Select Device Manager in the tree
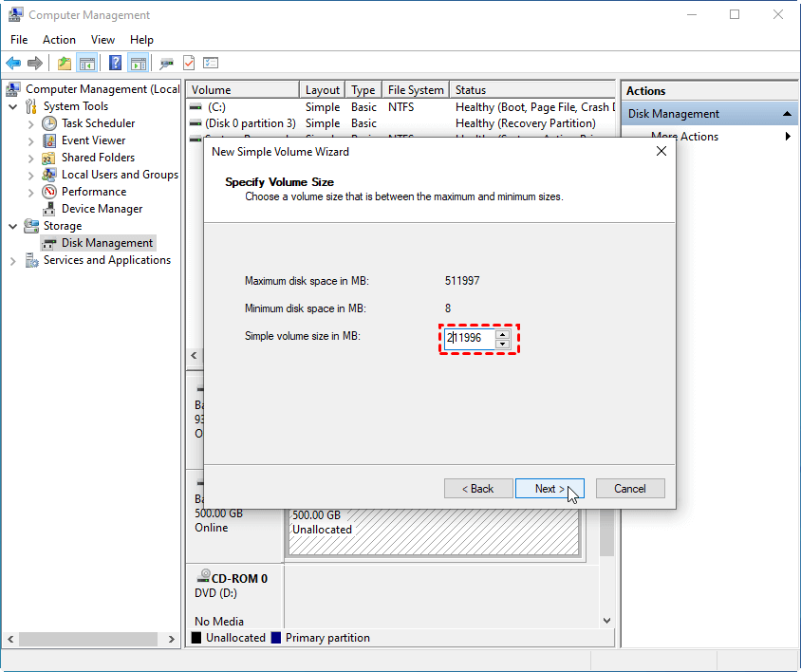Viewport: 801px width, 672px height. click(102, 209)
